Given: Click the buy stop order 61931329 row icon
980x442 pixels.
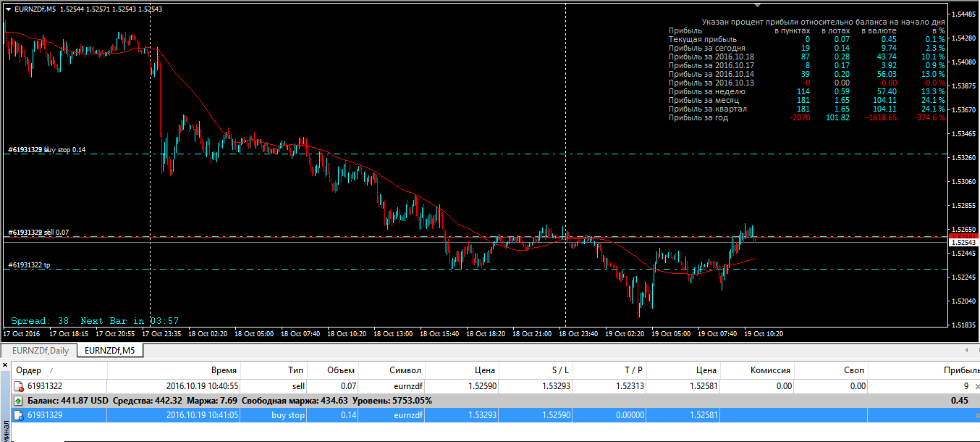Looking at the screenshot, I should tap(20, 414).
